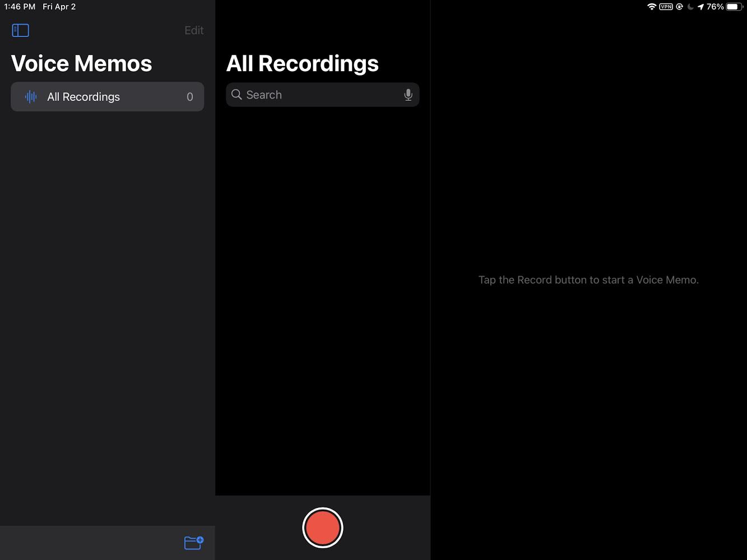Click the recordings count 0
The width and height of the screenshot is (747, 560).
190,97
